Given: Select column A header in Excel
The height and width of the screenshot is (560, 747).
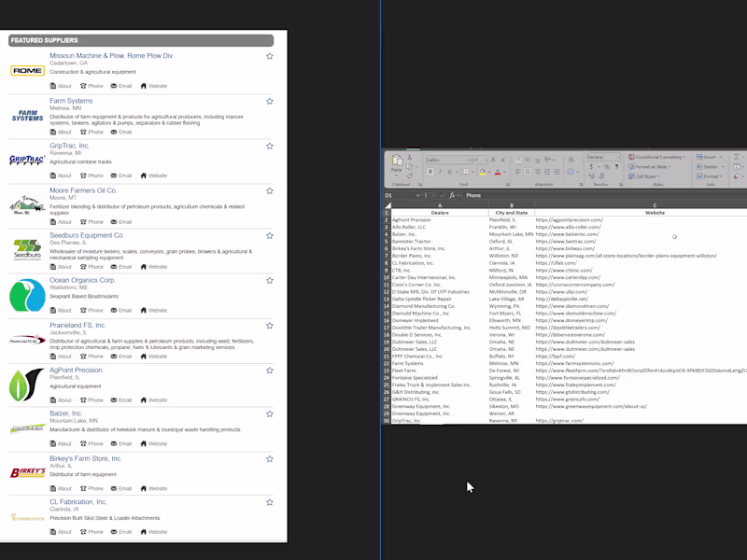Looking at the screenshot, I should tap(439, 205).
